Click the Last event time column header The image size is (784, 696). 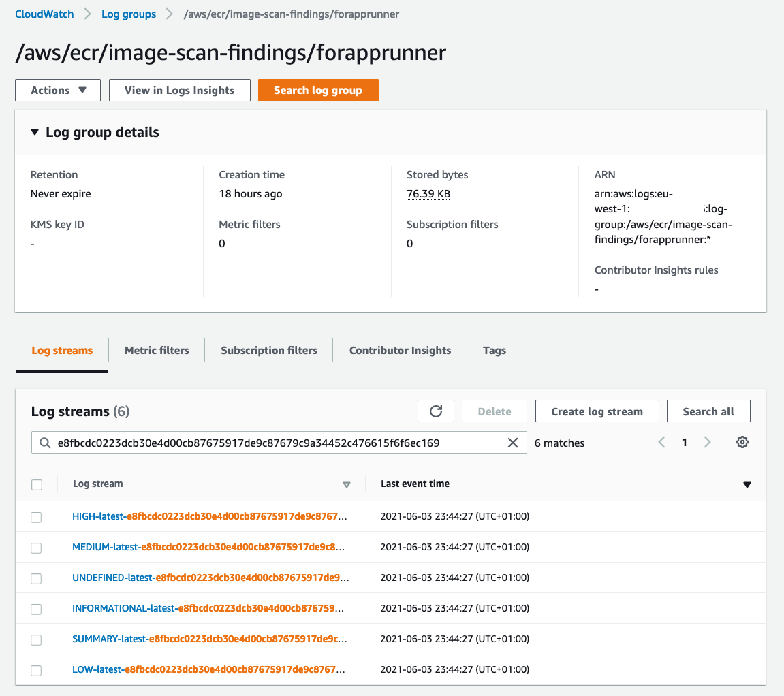point(415,484)
